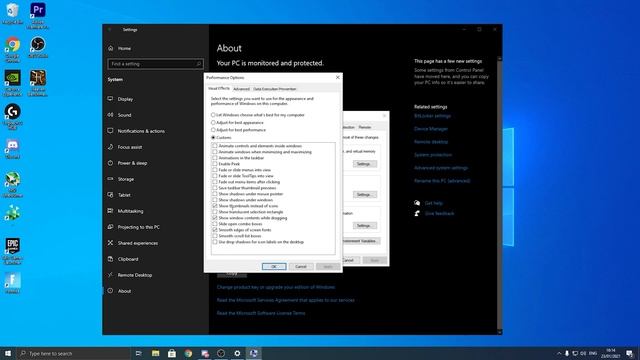Select Let Windows choose what's best radio

coord(213,115)
